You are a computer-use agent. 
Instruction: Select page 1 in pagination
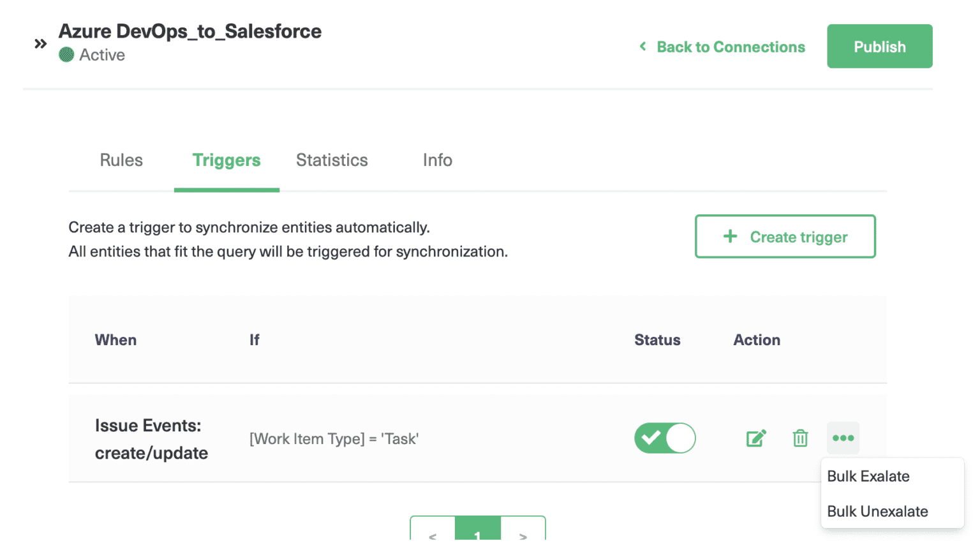point(478,532)
